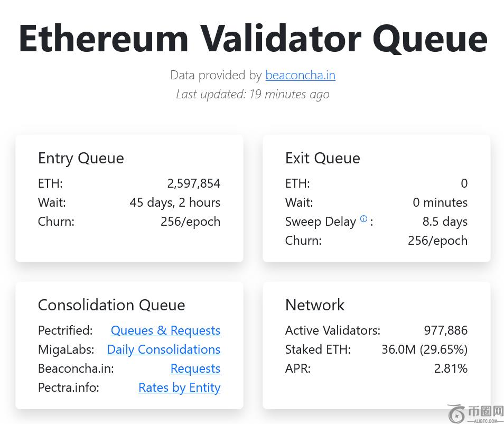Click the Consolidation Queue card heading
504x424 pixels.
(111, 305)
